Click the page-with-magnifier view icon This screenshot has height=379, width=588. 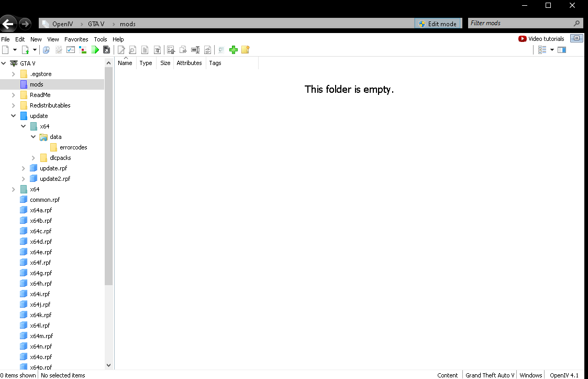(x=132, y=50)
